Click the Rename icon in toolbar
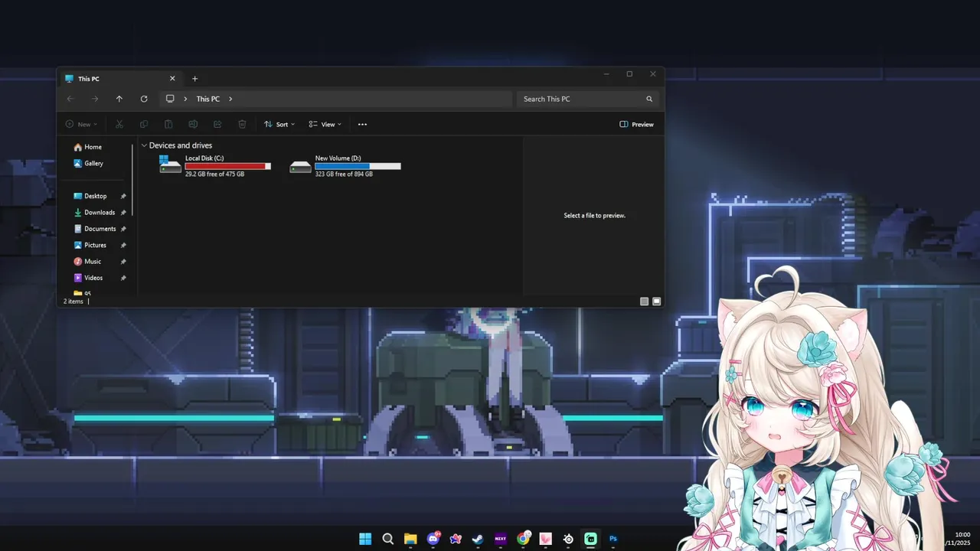Image resolution: width=980 pixels, height=551 pixels. [x=193, y=124]
